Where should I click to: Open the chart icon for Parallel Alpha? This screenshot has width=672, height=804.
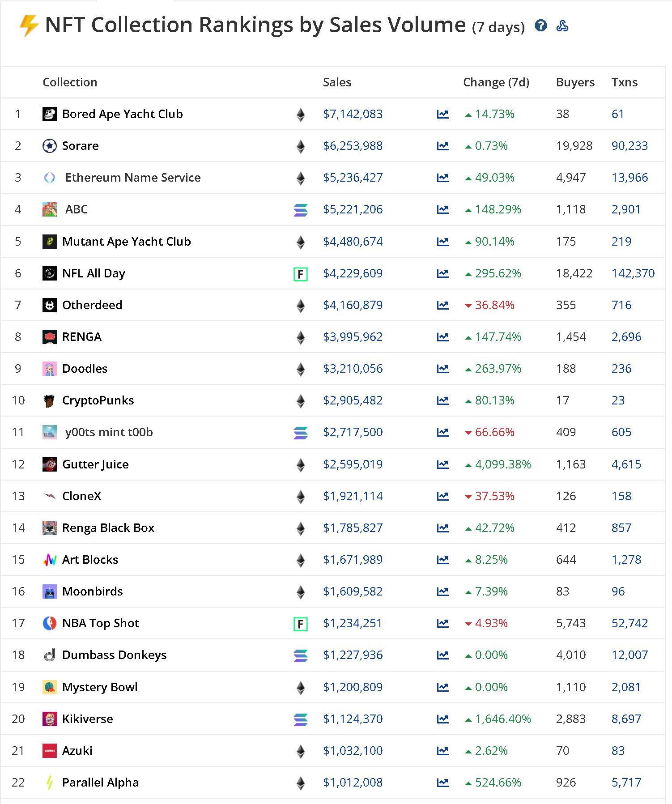tap(442, 783)
